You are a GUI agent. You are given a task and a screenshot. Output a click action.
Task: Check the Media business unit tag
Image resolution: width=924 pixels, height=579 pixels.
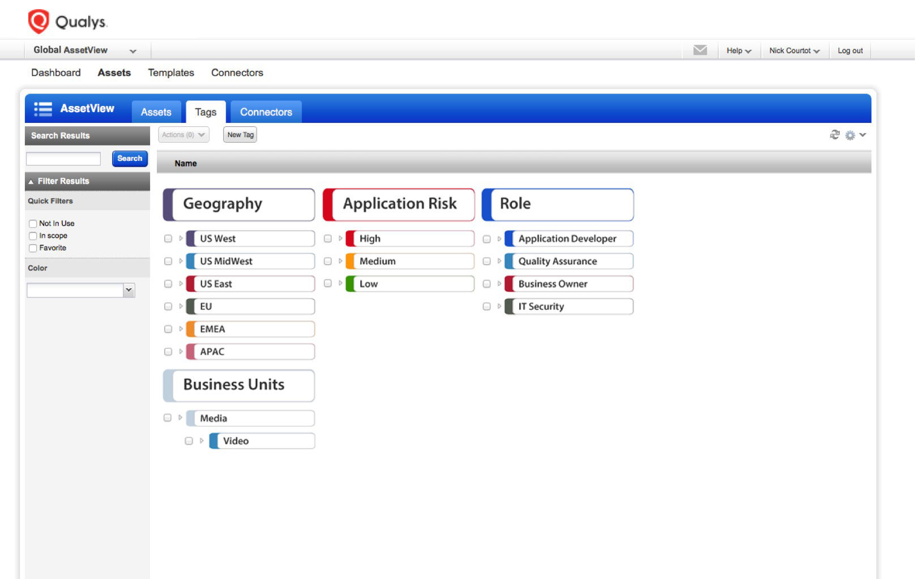coord(168,418)
